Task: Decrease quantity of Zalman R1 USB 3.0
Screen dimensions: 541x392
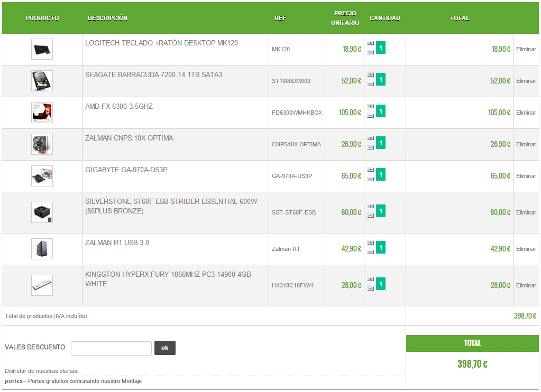Action: click(371, 253)
